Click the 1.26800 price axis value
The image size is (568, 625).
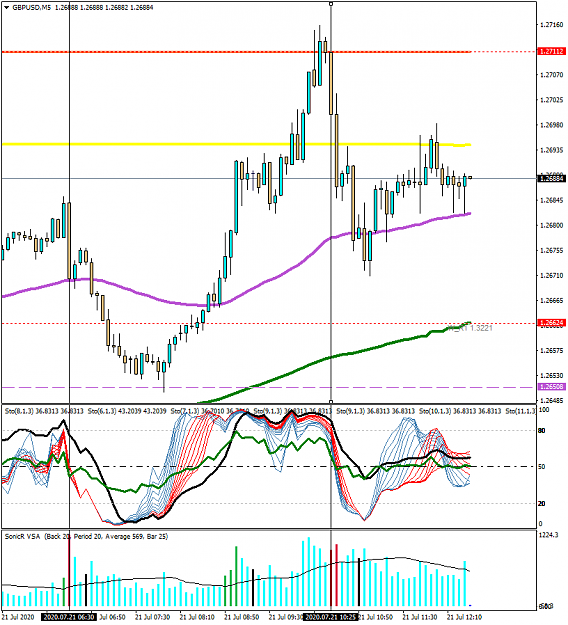tap(552, 225)
